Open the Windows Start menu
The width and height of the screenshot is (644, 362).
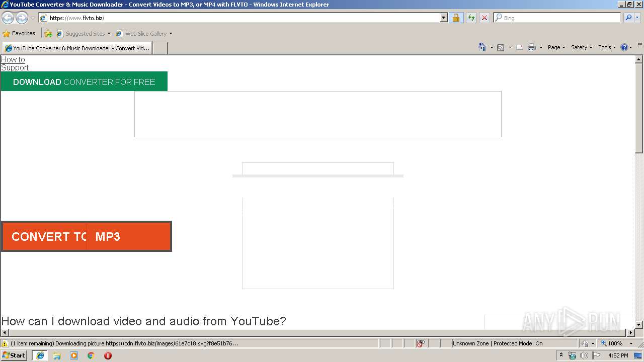coord(14,355)
